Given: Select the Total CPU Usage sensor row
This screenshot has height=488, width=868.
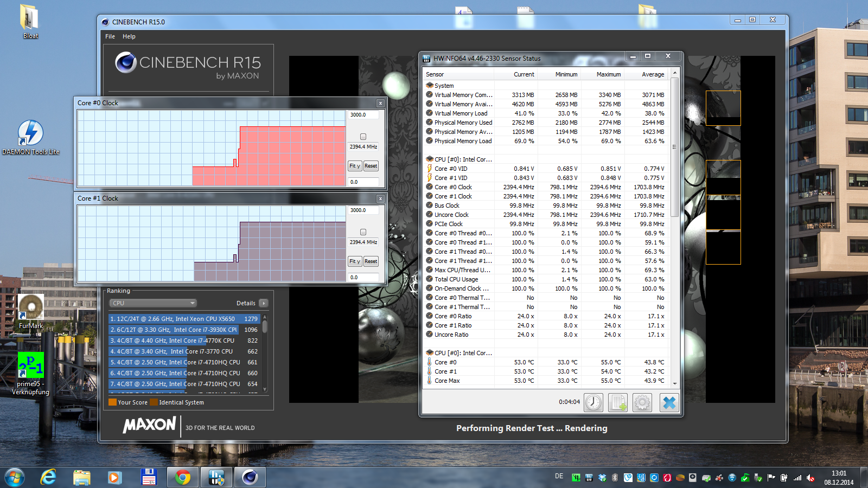Looking at the screenshot, I should pyautogui.click(x=546, y=279).
